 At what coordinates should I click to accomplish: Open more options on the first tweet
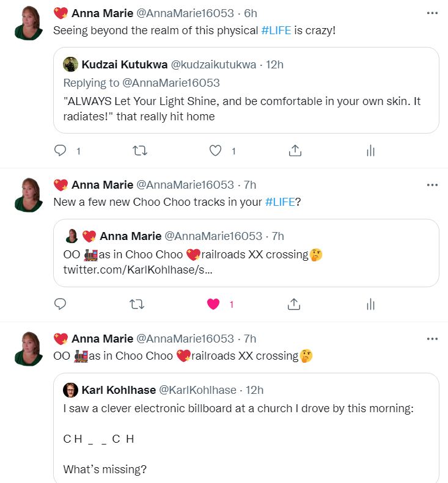(x=432, y=13)
